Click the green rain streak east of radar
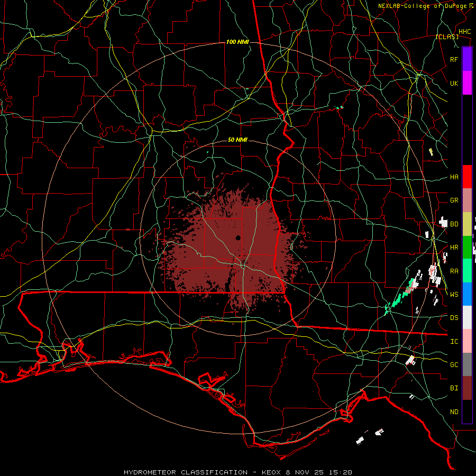The height and width of the screenshot is (476, 476). (399, 298)
